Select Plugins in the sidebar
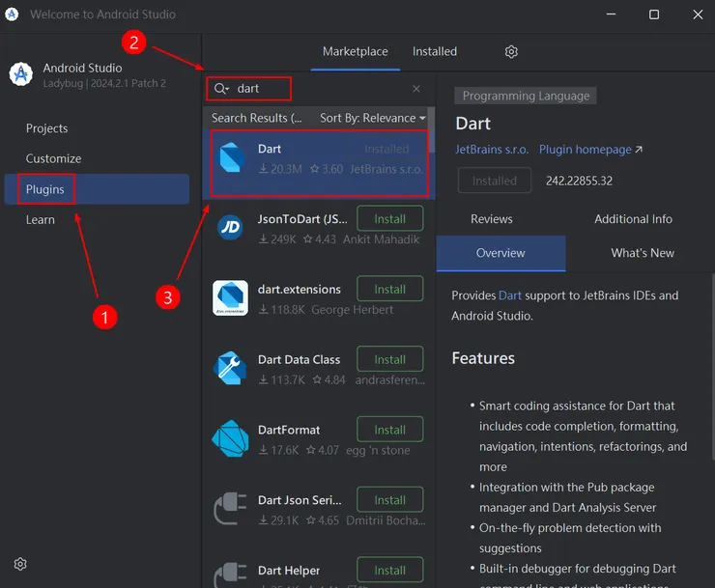Screen dimensions: 715x588 (97, 189)
